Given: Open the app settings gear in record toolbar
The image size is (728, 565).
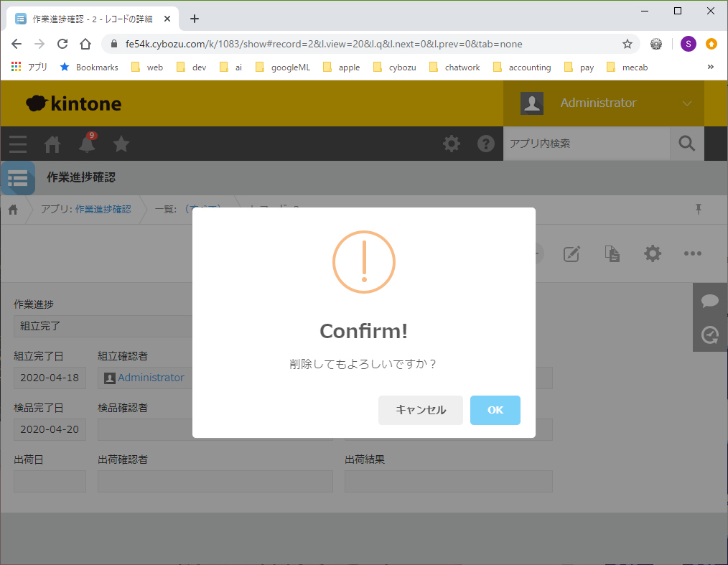Looking at the screenshot, I should point(652,253).
